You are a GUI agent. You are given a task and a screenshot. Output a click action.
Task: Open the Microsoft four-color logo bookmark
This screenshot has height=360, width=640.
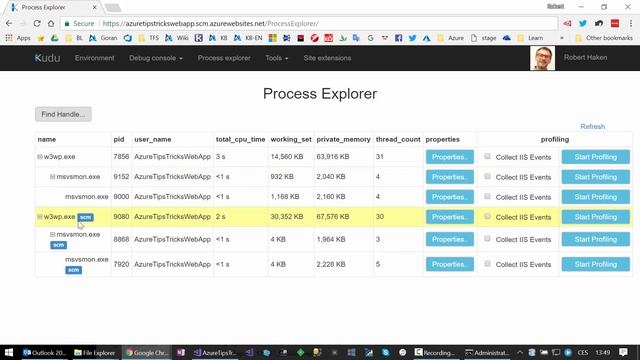[x=273, y=38]
